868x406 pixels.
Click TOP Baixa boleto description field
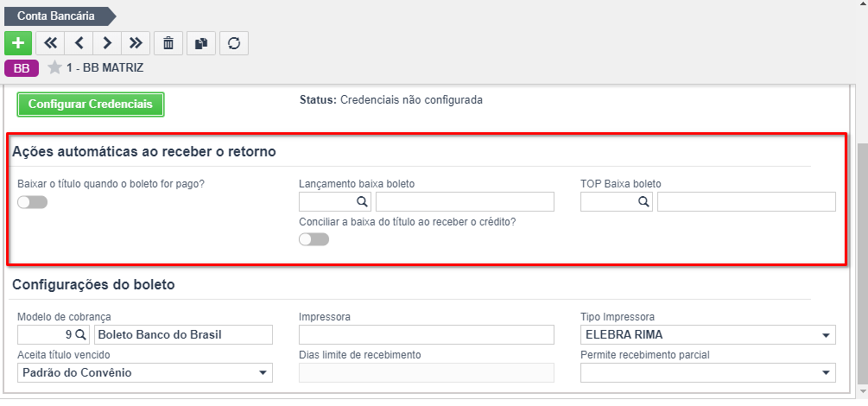point(746,202)
